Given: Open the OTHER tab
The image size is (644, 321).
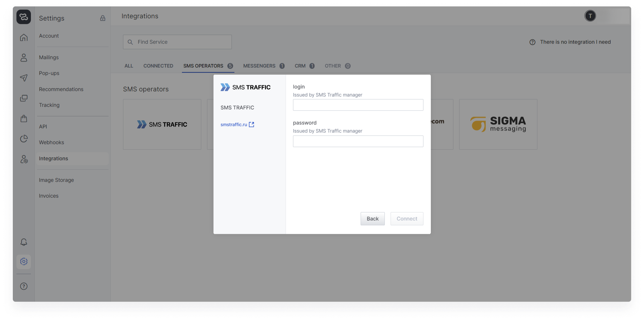Looking at the screenshot, I should [337, 66].
